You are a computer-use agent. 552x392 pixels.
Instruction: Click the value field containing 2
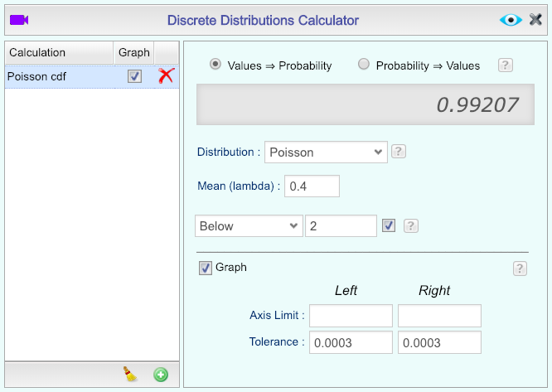(x=341, y=226)
